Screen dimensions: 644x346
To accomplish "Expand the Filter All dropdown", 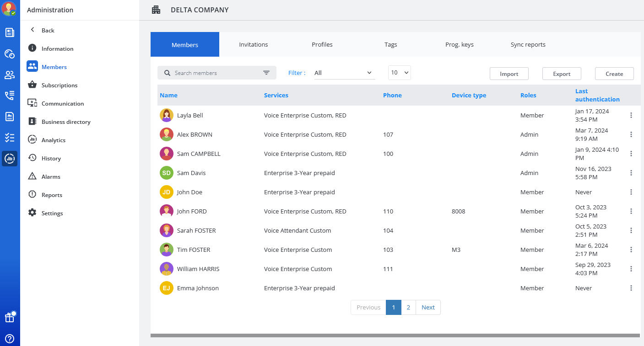I will tap(344, 73).
